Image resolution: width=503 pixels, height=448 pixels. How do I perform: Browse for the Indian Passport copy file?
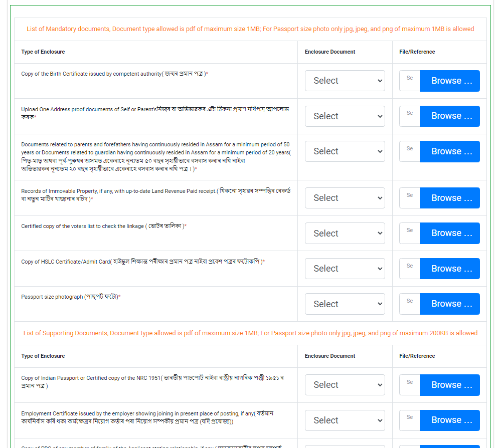coord(449,385)
